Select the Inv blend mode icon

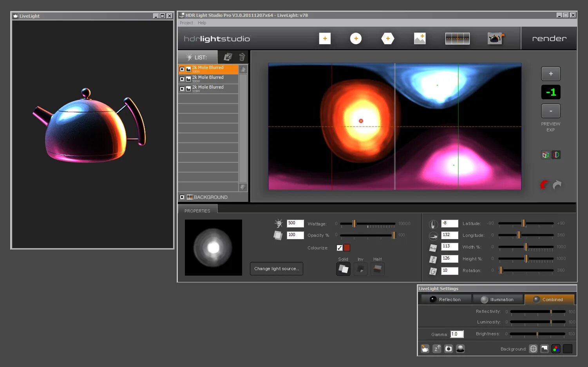point(360,269)
